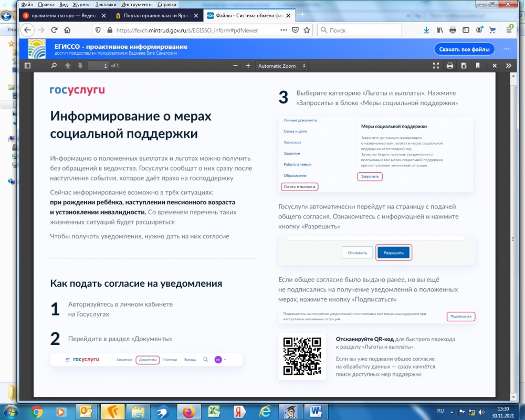Open the file explorer from the taskbar
The height and width of the screenshot is (420, 525).
click(x=138, y=412)
